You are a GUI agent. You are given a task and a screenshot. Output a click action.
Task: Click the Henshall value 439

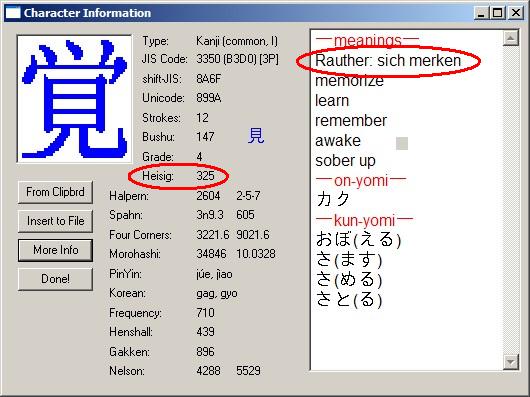click(205, 332)
